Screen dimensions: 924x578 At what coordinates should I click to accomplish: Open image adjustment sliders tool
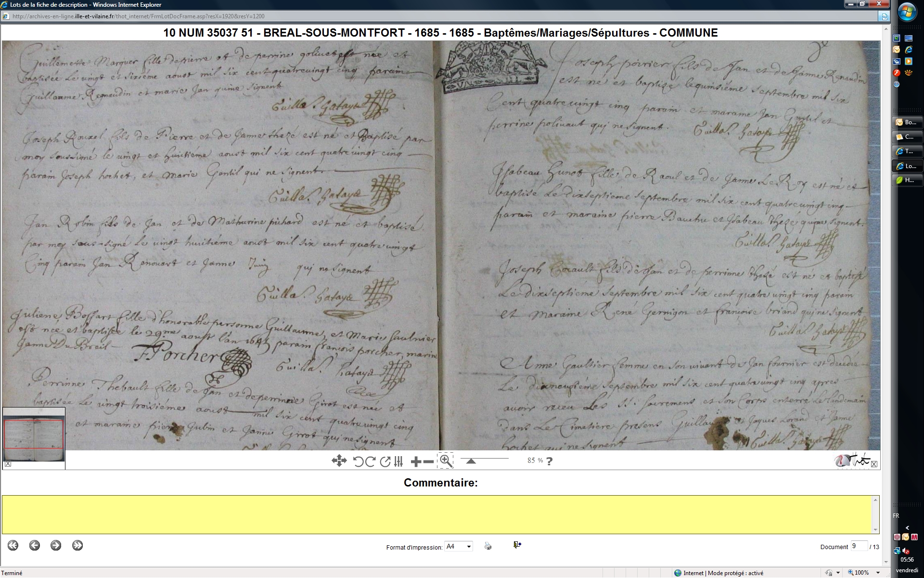398,461
